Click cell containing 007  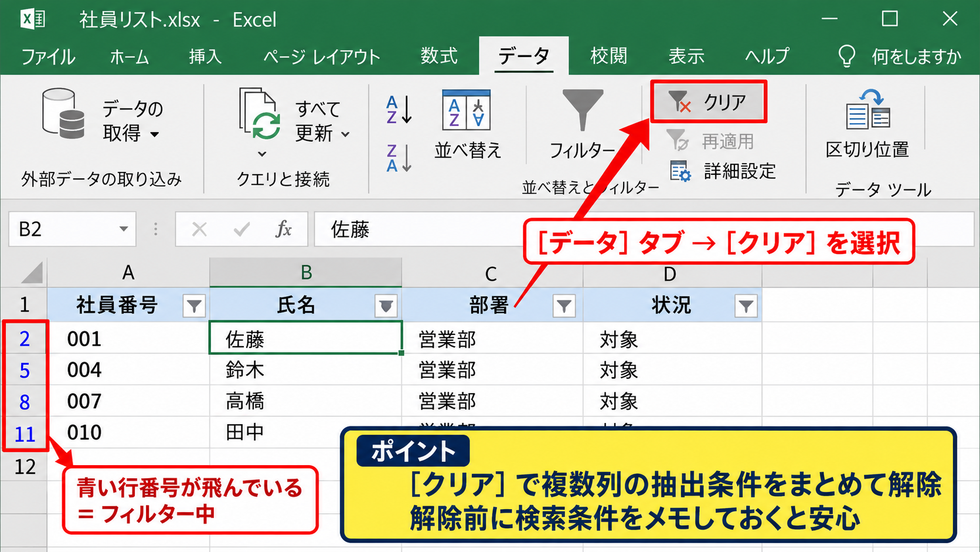tap(128, 401)
